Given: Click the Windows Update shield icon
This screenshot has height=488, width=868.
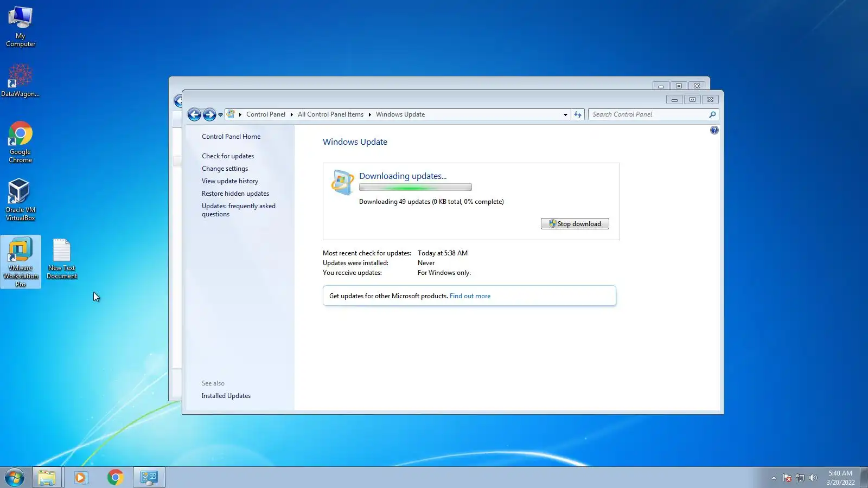Looking at the screenshot, I should [x=342, y=182].
